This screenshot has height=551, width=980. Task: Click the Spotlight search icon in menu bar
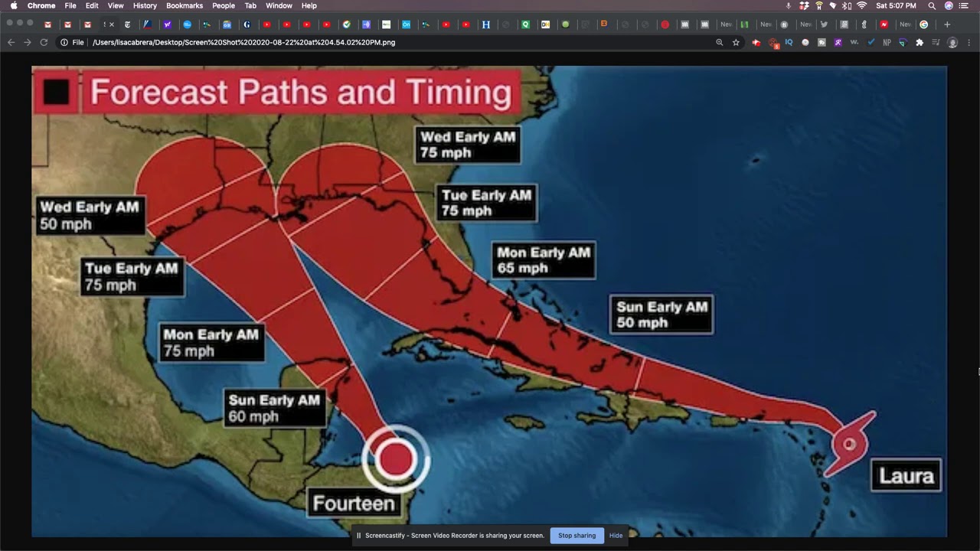(931, 5)
